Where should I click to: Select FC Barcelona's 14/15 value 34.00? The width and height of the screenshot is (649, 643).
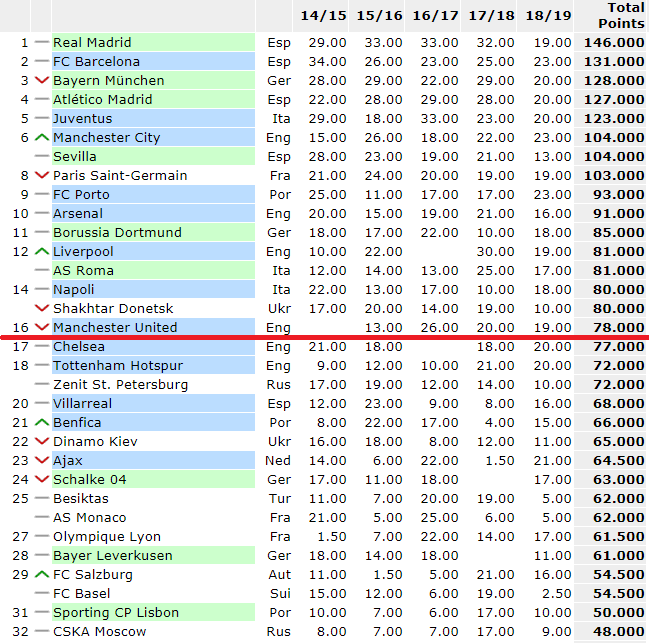327,61
